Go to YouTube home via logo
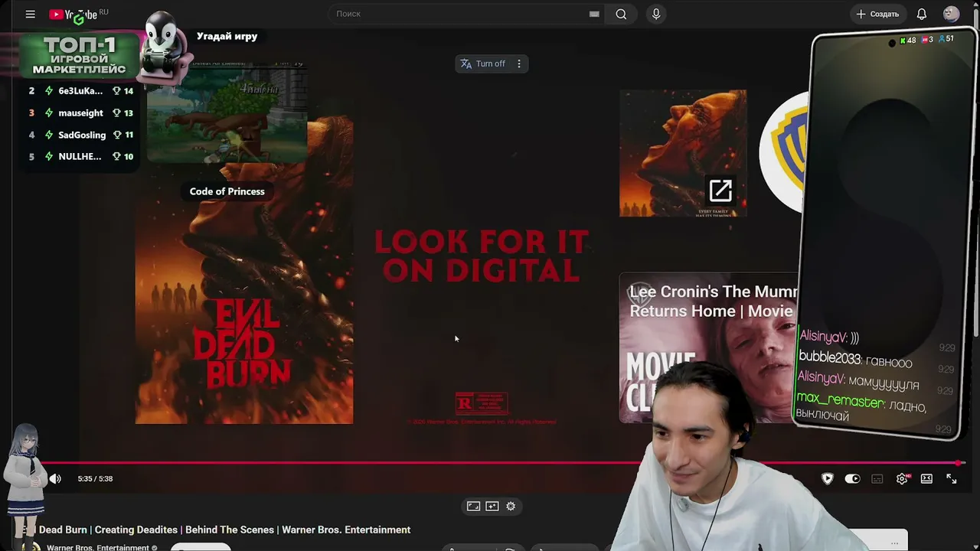 [73, 14]
